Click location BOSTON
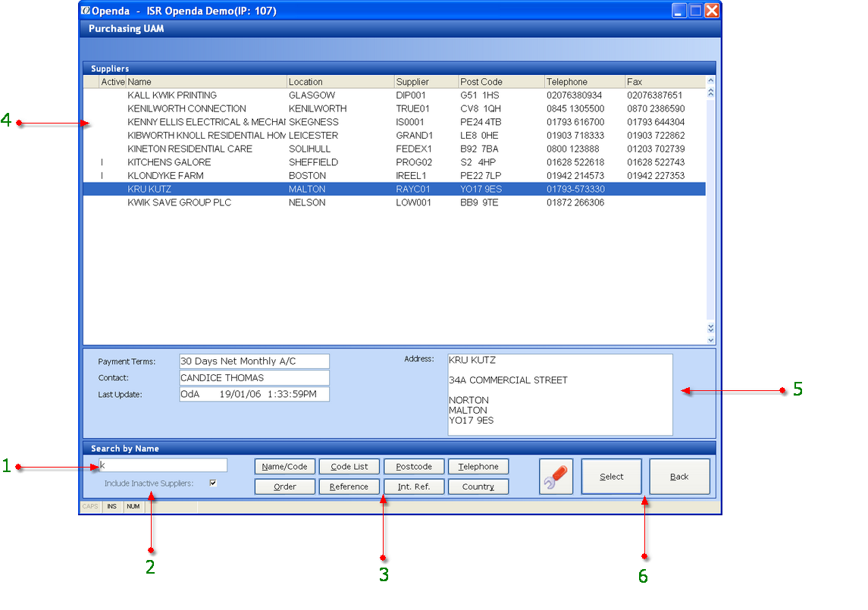The image size is (868, 610). point(307,176)
